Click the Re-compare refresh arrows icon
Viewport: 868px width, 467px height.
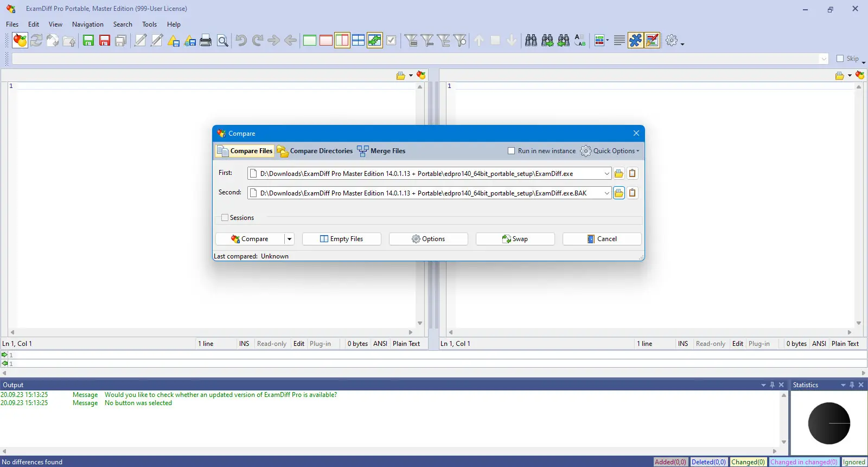coord(36,40)
